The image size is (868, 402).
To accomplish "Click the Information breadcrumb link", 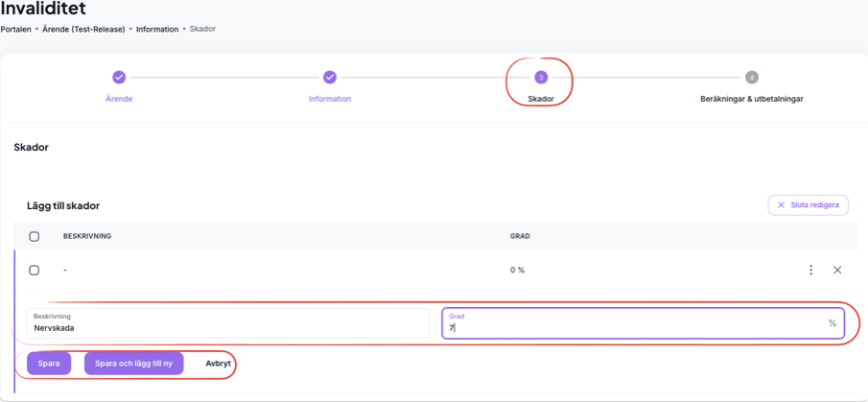I will 157,30.
